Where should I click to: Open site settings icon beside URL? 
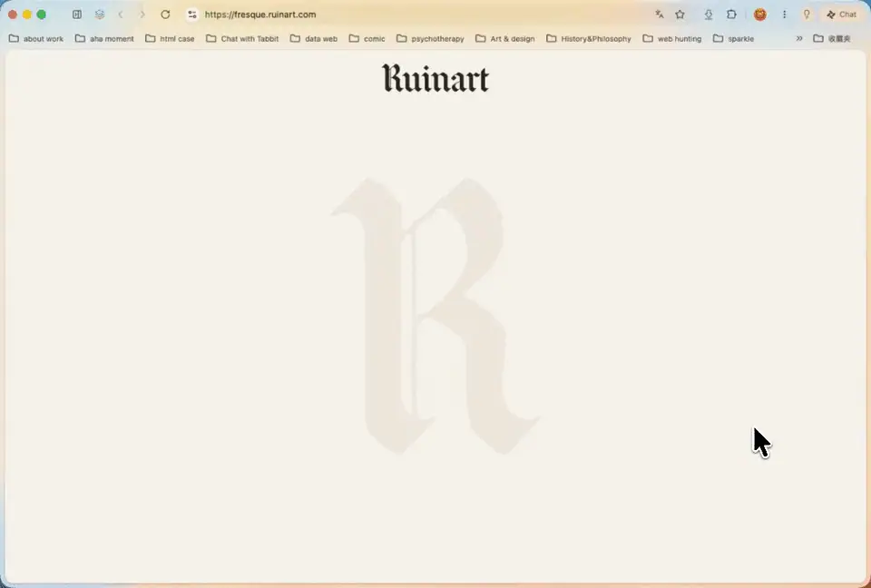pos(192,15)
